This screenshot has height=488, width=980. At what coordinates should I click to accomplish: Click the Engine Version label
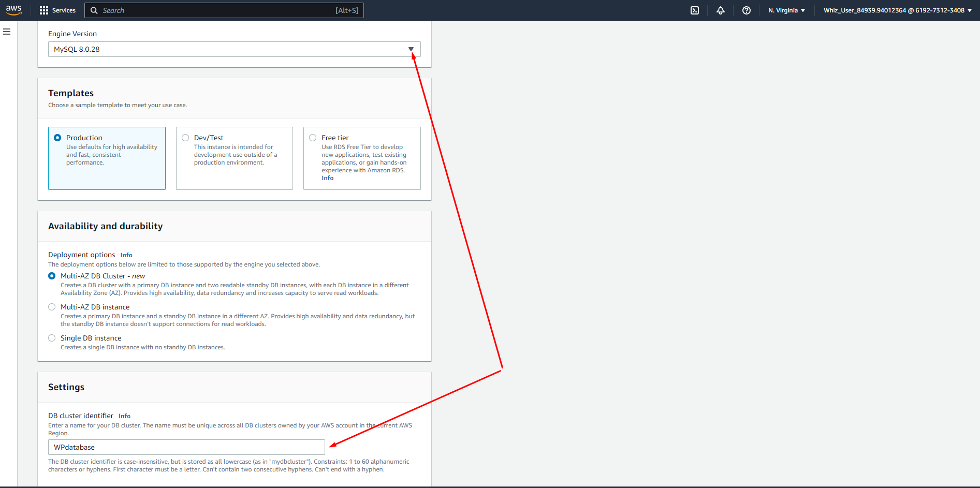72,34
